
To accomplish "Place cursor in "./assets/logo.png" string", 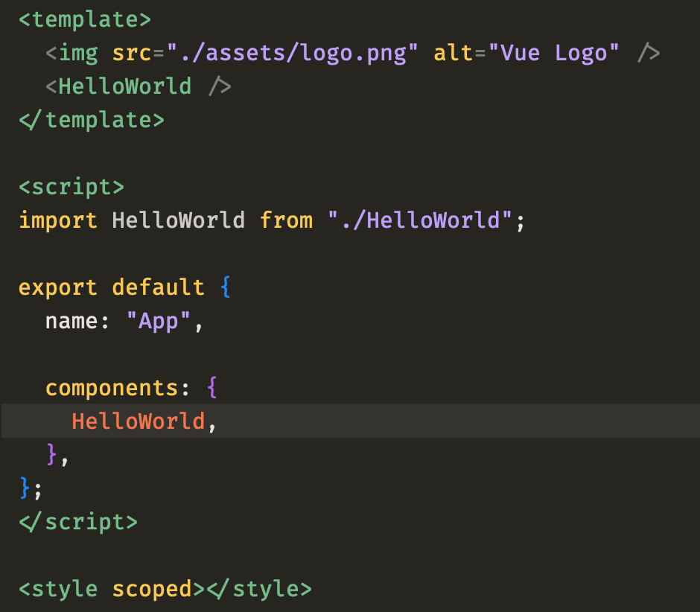I will point(293,54).
